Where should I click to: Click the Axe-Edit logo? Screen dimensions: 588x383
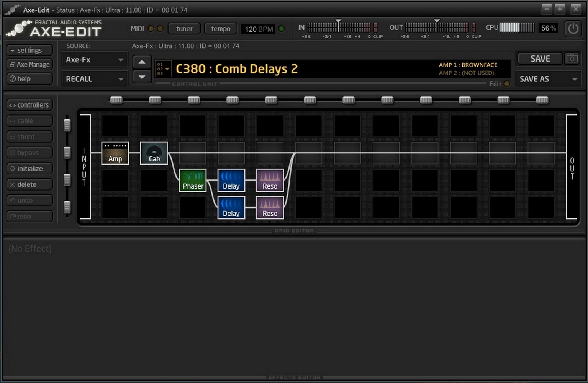pos(54,29)
